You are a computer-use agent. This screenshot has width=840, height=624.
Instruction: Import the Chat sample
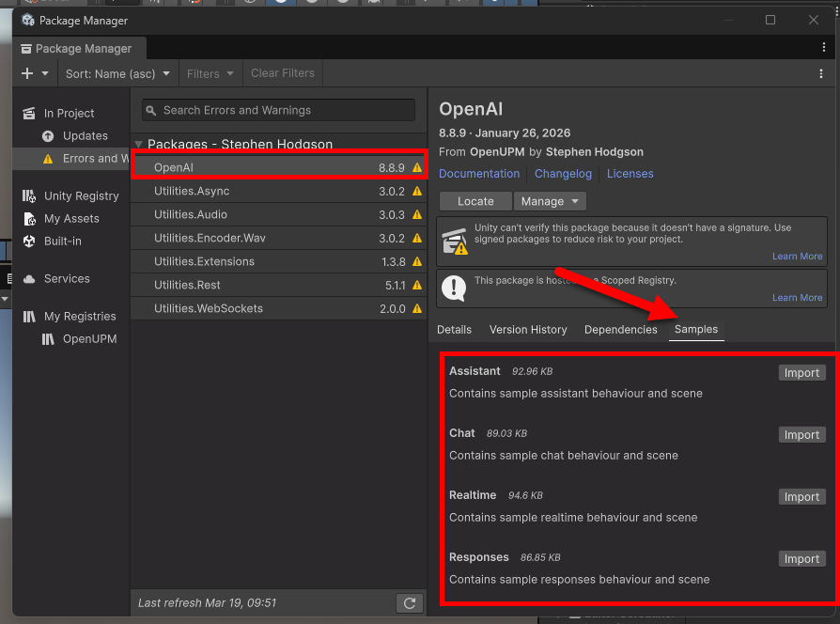click(x=802, y=435)
